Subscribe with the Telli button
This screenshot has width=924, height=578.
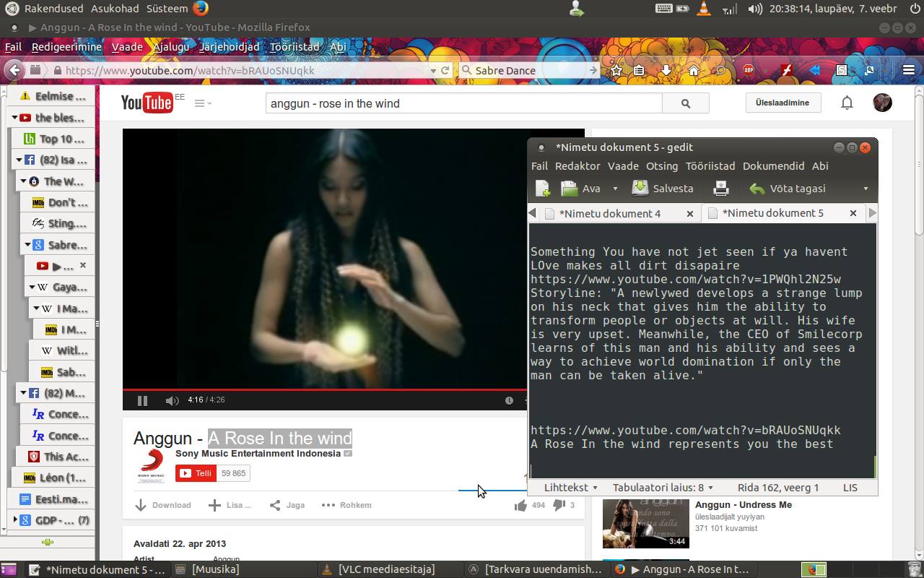196,473
